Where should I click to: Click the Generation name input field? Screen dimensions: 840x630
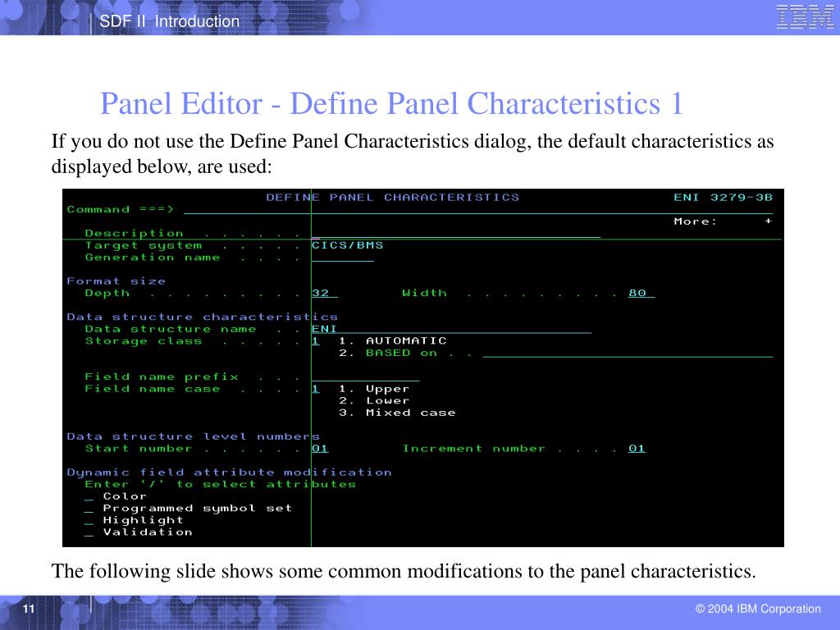click(x=343, y=257)
